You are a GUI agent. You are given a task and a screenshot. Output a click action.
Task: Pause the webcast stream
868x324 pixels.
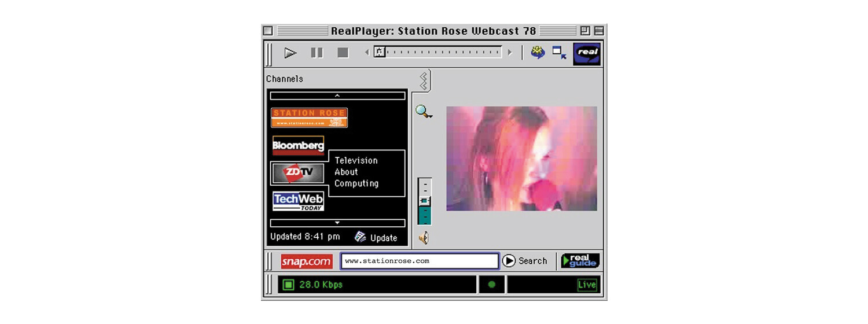coord(317,53)
